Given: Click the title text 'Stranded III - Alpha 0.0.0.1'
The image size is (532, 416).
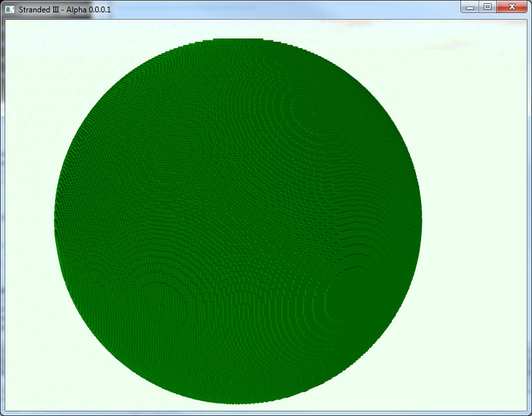Looking at the screenshot, I should click(x=65, y=10).
